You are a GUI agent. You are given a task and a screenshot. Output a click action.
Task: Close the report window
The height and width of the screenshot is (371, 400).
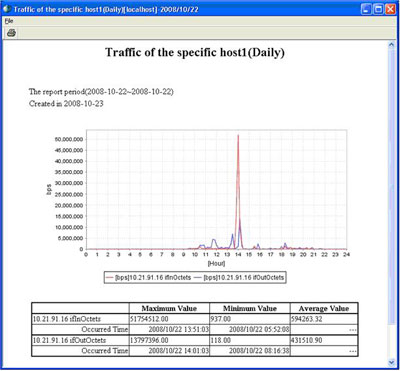tap(390, 9)
